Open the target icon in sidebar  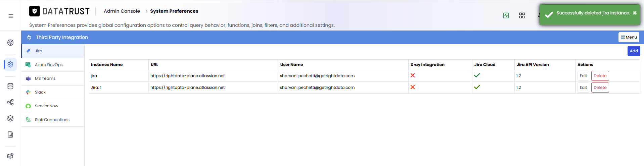point(10,43)
